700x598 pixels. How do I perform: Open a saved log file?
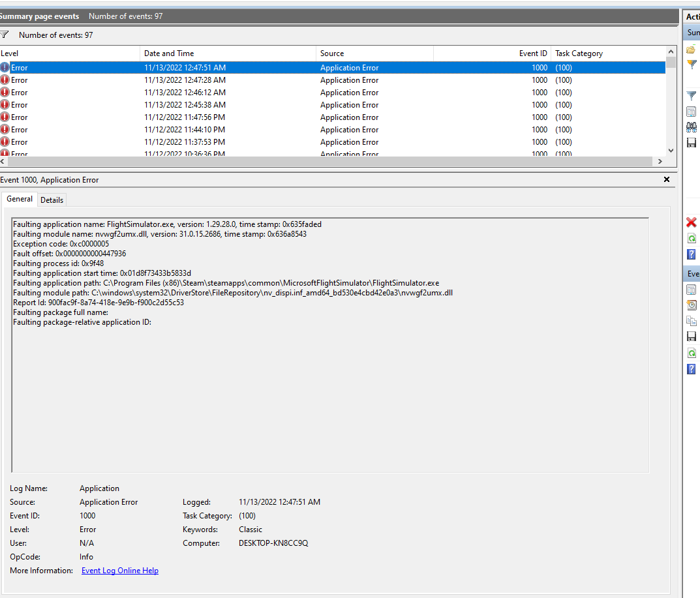tap(691, 49)
